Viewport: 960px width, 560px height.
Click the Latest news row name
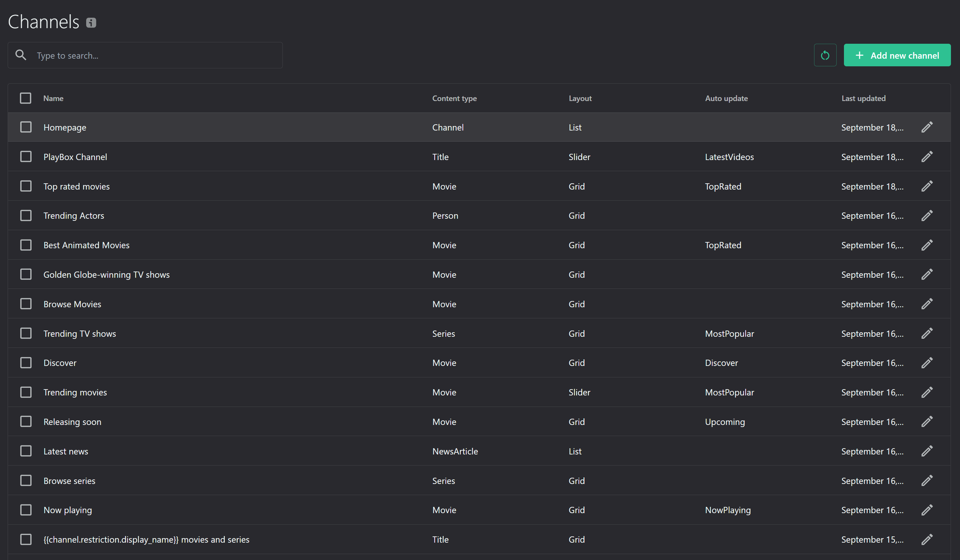66,451
